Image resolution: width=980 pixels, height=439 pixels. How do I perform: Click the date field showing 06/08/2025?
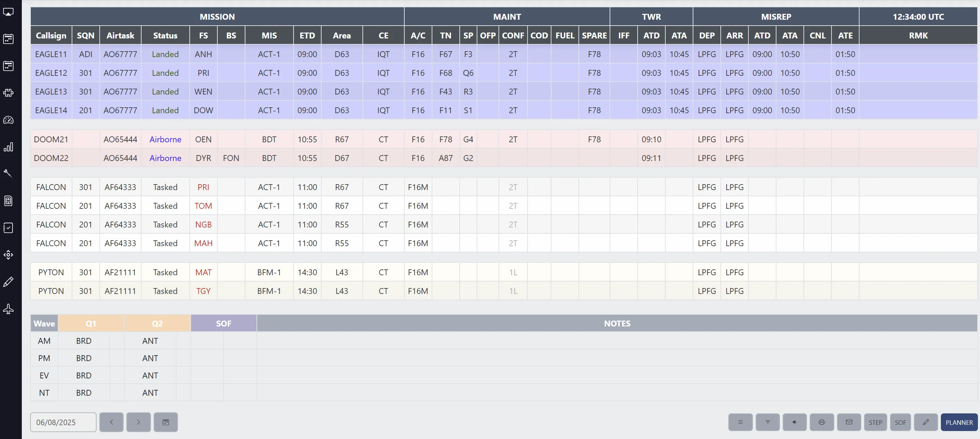63,422
